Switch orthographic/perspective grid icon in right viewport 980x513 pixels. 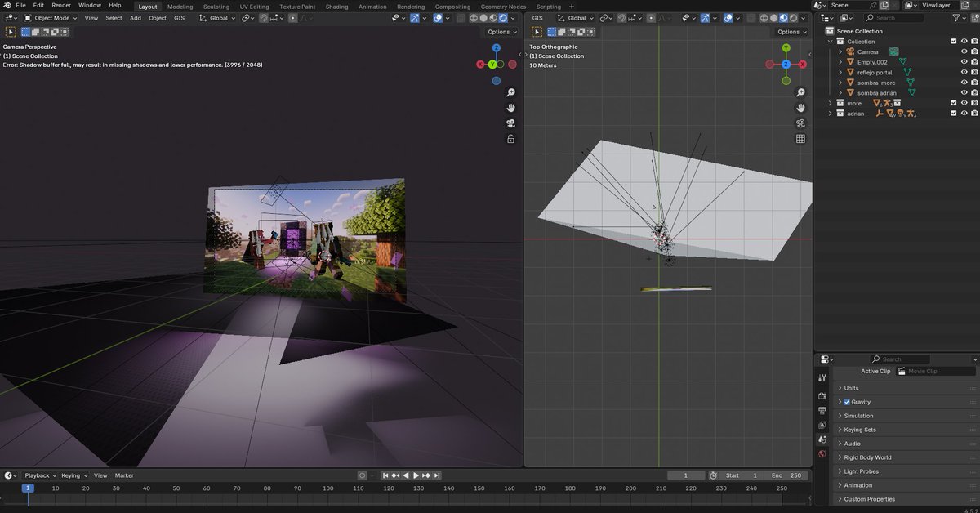[x=801, y=139]
